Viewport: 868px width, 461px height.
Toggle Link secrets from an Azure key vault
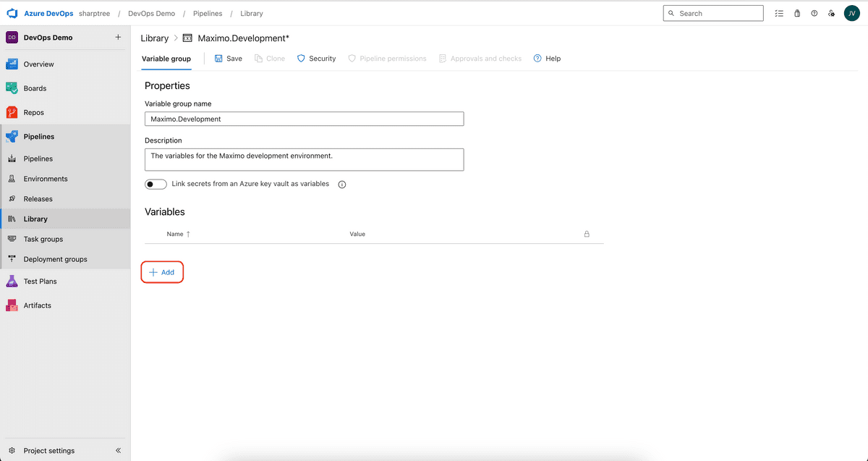click(156, 184)
